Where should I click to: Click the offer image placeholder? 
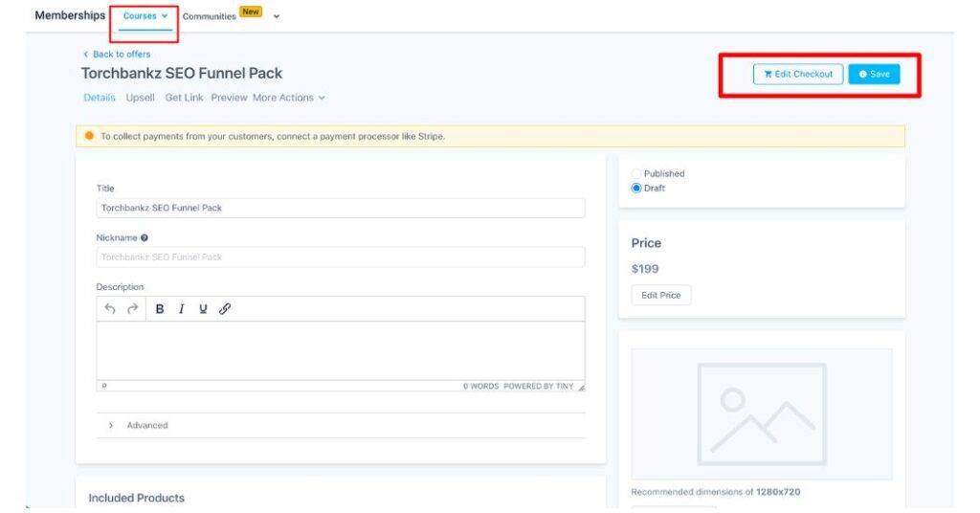click(761, 413)
